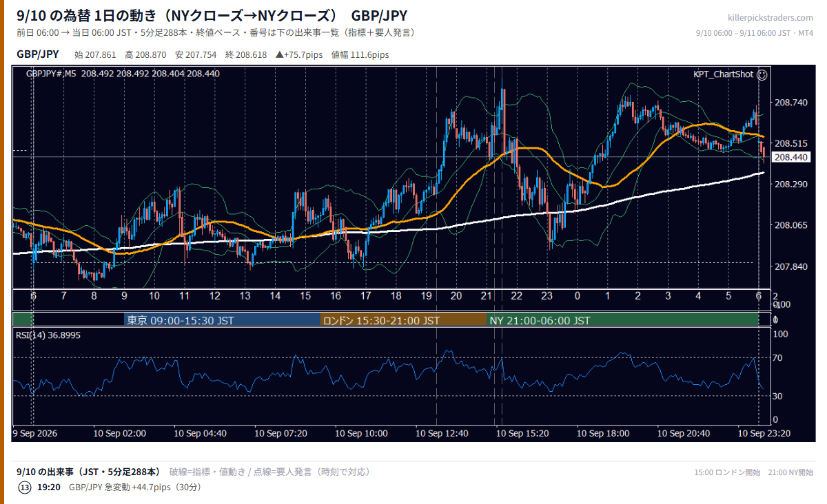Click hour 18 on the chart hour axis
Viewport: 827px width, 504px height.
click(x=396, y=295)
